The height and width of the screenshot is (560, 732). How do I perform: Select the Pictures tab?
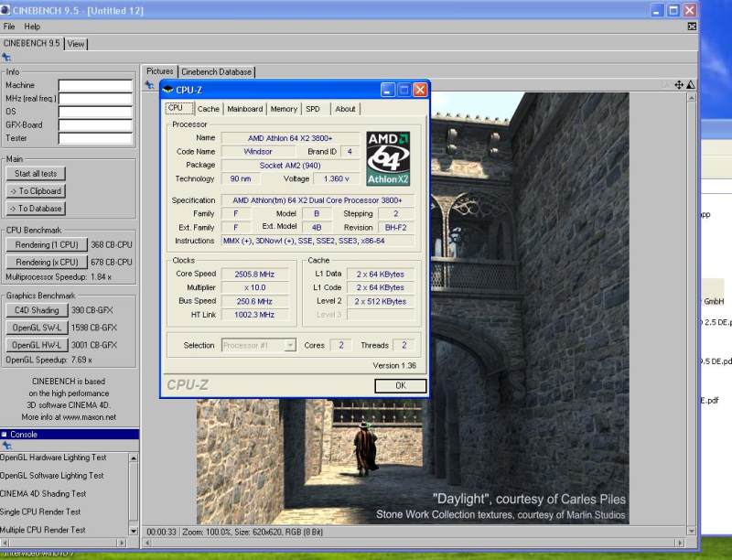[159, 71]
